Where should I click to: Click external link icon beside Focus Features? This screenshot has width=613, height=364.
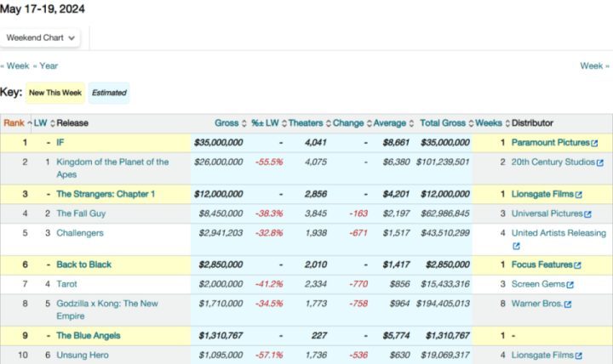[x=578, y=265]
